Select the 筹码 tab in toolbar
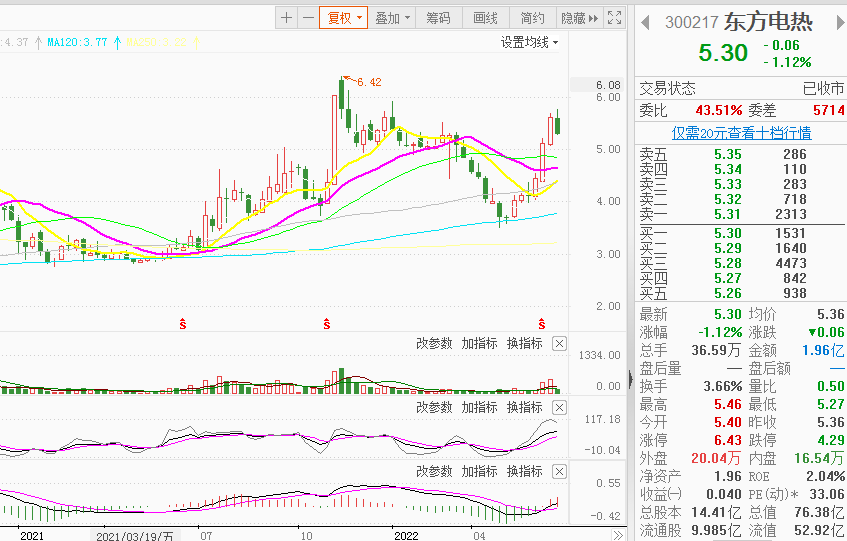The image size is (847, 541). pyautogui.click(x=438, y=18)
